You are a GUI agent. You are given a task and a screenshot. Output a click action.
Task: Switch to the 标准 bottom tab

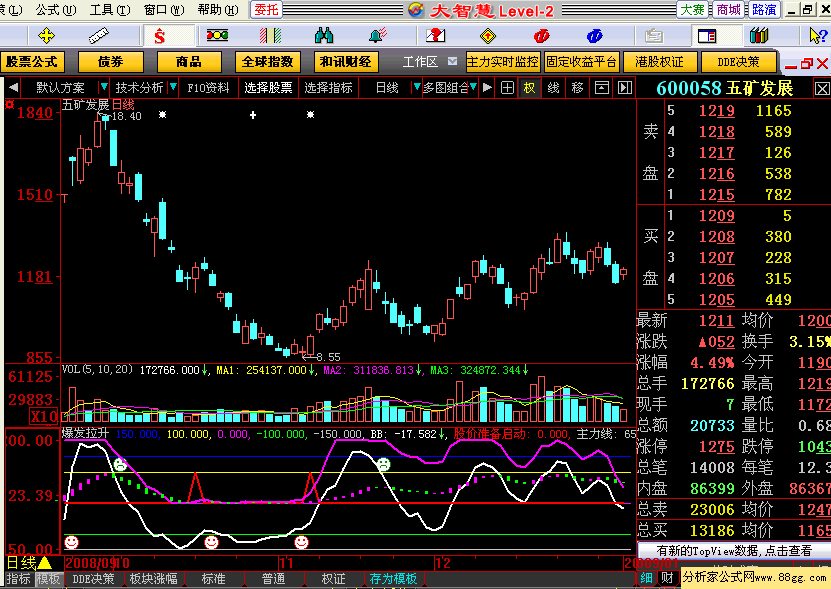pos(214,579)
